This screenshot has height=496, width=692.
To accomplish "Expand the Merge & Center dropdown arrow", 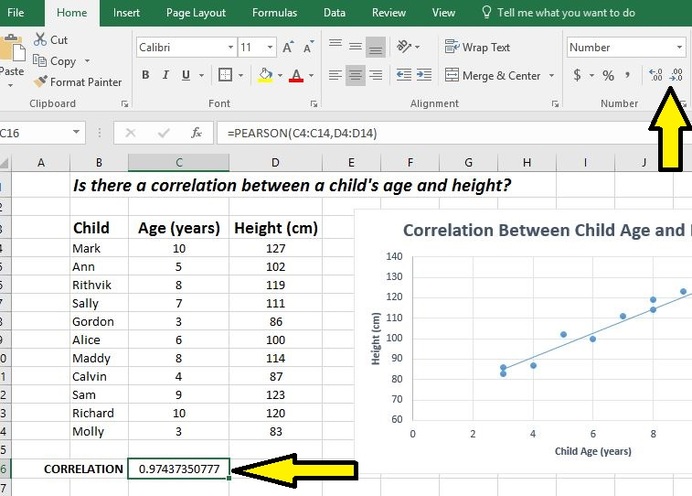I will (x=551, y=76).
